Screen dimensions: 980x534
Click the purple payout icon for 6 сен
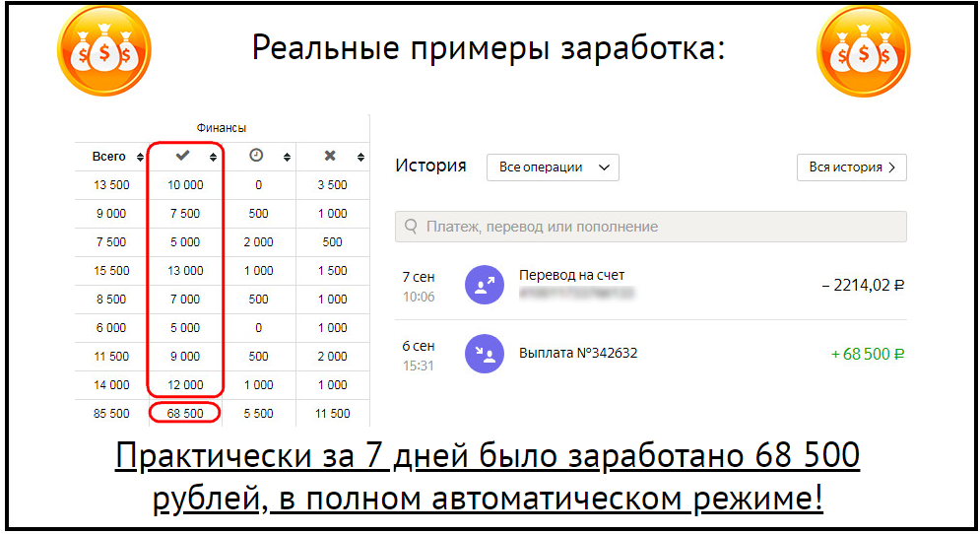click(484, 353)
